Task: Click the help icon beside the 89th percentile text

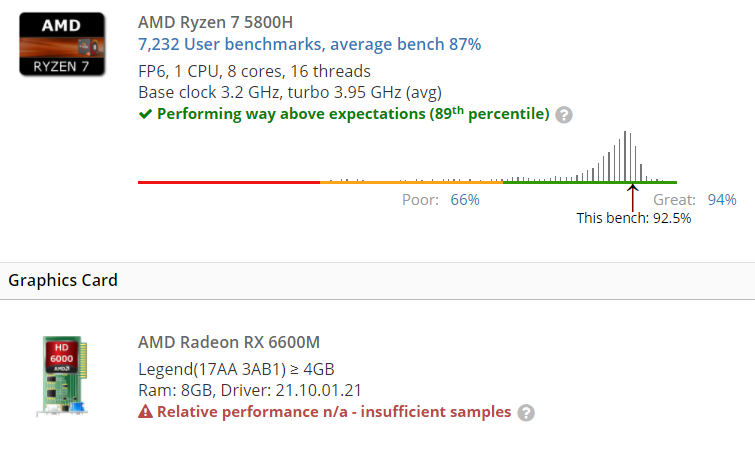Action: pos(564,115)
